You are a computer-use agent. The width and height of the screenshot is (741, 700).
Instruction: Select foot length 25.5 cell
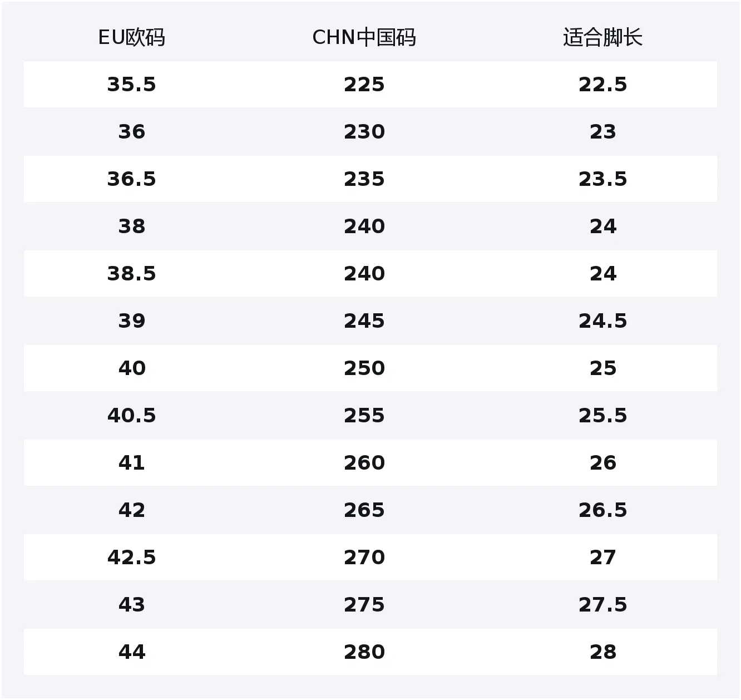point(603,416)
